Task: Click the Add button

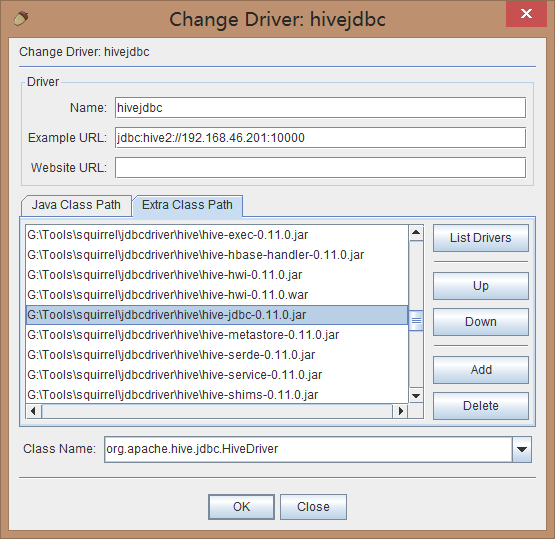Action: (481, 370)
